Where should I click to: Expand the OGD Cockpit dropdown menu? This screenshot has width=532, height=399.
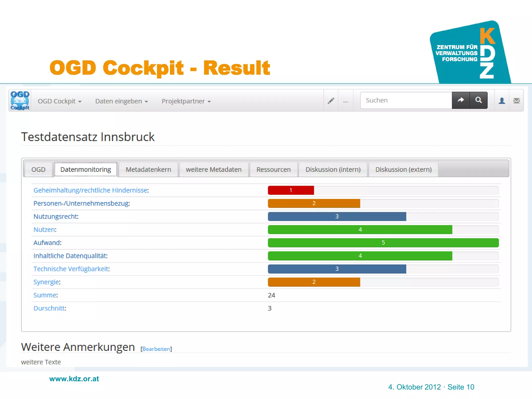pyautogui.click(x=60, y=101)
